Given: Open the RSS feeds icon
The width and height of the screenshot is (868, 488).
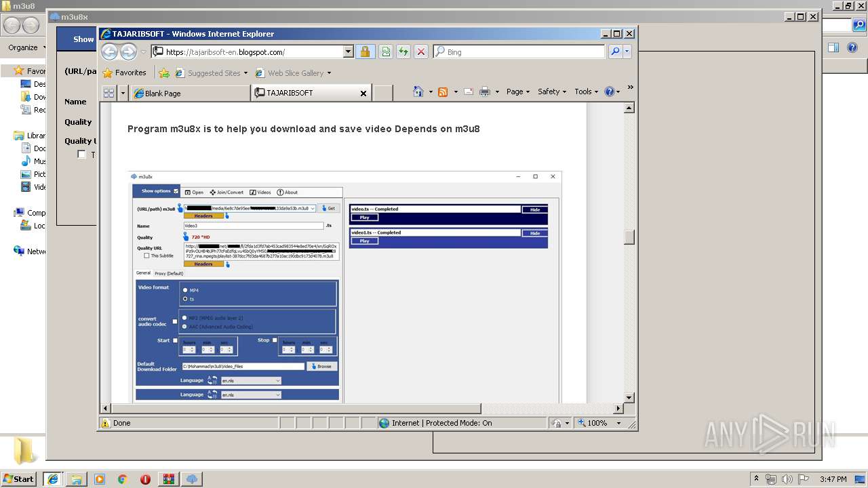Looking at the screenshot, I should [x=443, y=91].
